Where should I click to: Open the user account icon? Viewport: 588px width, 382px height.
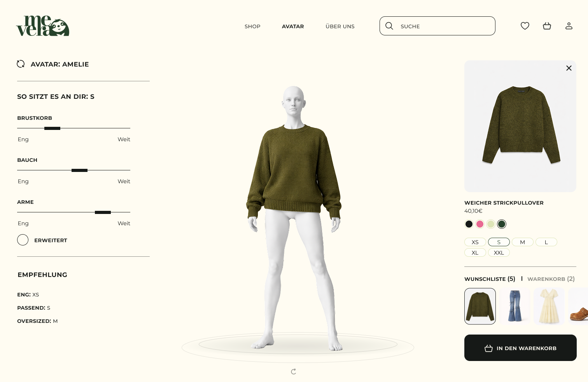569,26
